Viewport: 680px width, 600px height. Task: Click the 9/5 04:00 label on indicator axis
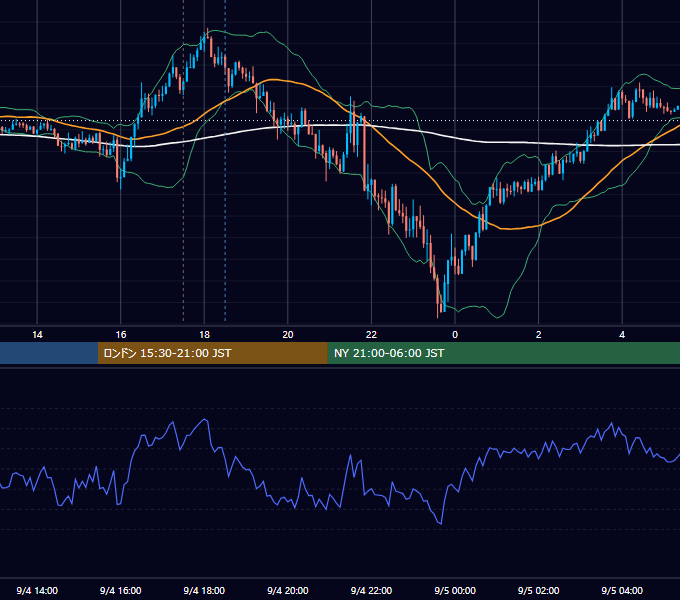(622, 591)
